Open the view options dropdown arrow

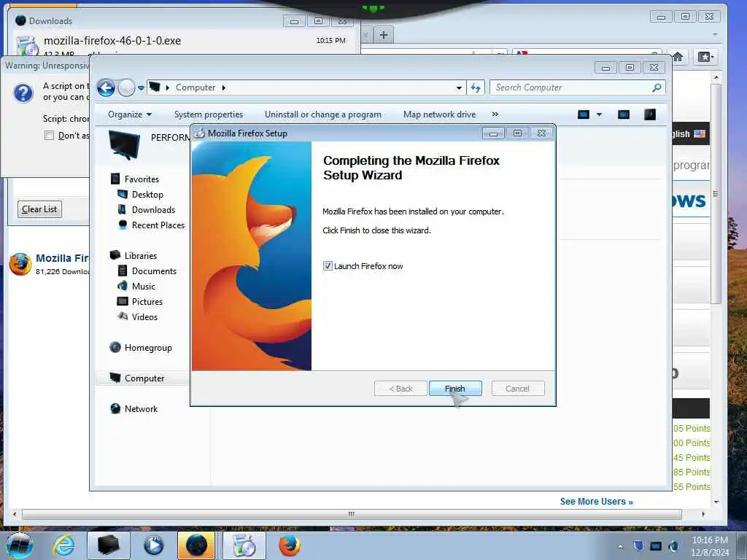tap(600, 114)
